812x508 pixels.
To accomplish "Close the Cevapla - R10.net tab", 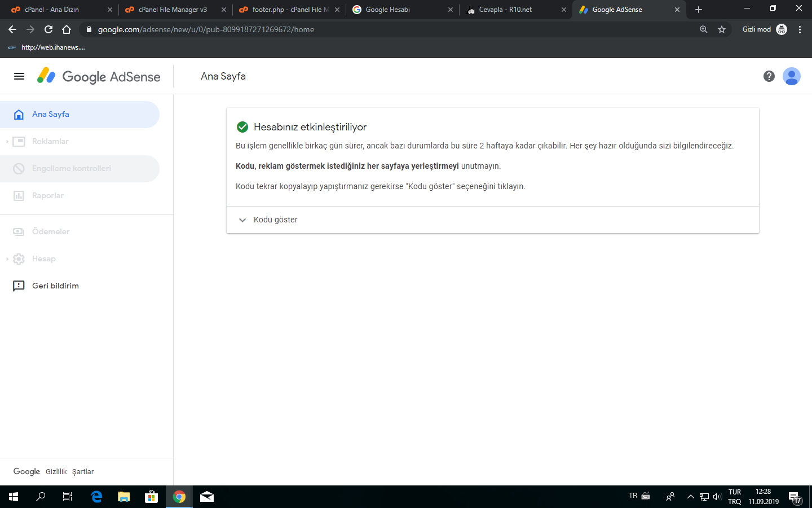I will click(x=564, y=10).
